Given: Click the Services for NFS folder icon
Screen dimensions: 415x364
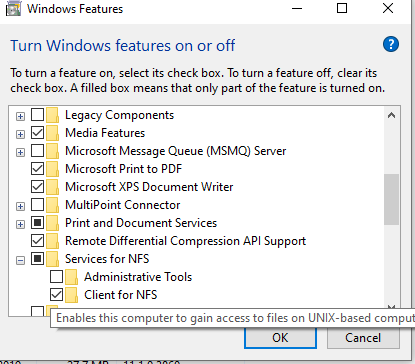Looking at the screenshot, I should coord(52,259).
